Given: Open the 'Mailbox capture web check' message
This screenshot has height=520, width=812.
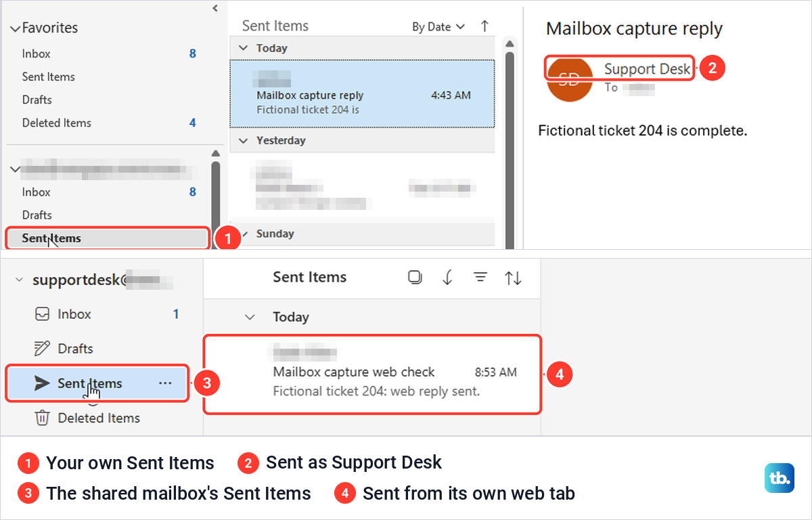Looking at the screenshot, I should 373,373.
